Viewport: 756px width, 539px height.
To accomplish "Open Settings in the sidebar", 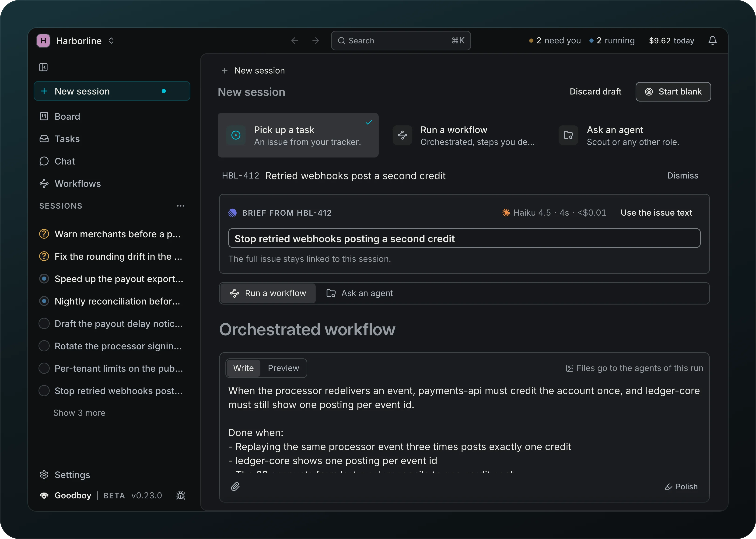I will [x=112, y=475].
